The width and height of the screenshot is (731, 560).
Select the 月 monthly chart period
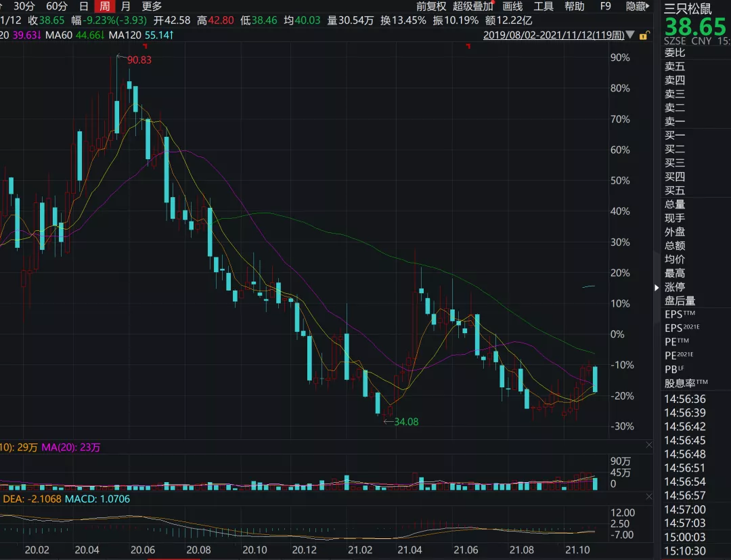pyautogui.click(x=126, y=6)
